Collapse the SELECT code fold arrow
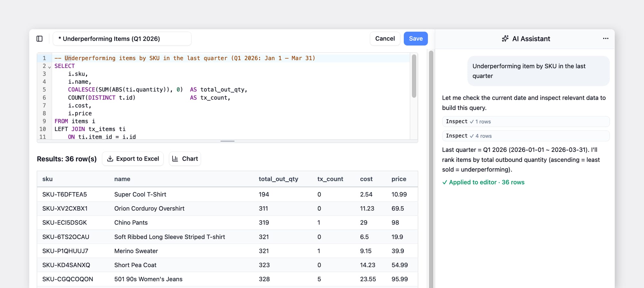644x288 pixels. click(x=49, y=67)
